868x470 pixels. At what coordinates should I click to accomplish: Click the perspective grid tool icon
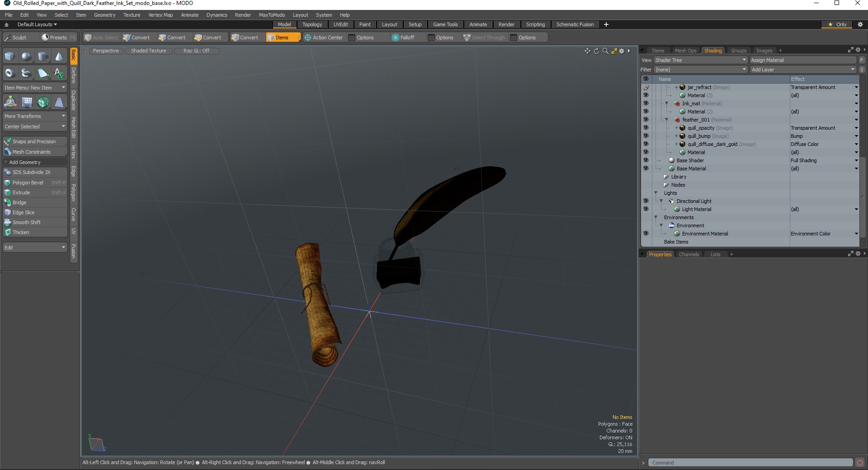pos(59,102)
